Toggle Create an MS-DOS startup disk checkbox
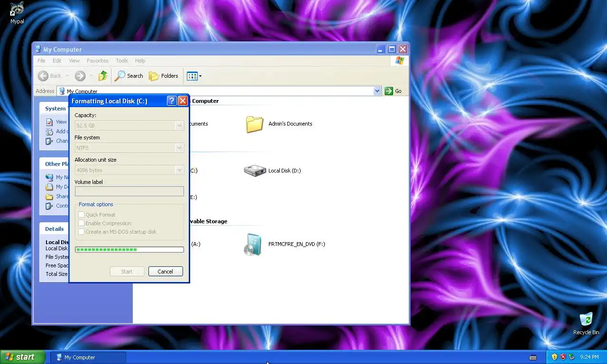Image resolution: width=607 pixels, height=364 pixels. 82,232
